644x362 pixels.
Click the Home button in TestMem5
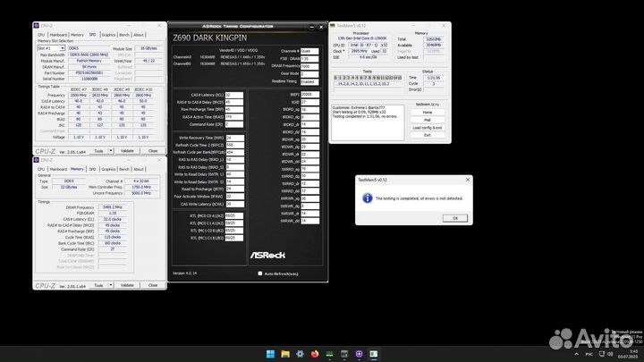point(428,112)
